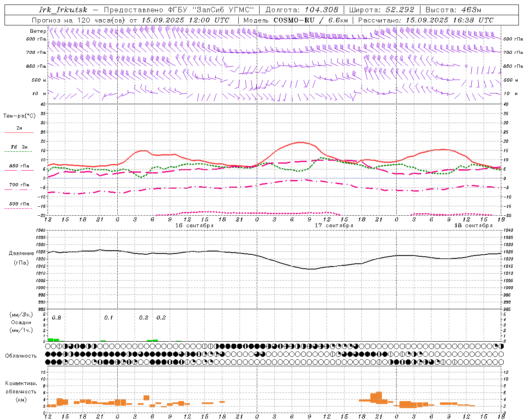
Task: Click the Облачность cloud cover label
Action: pyautogui.click(x=21, y=356)
